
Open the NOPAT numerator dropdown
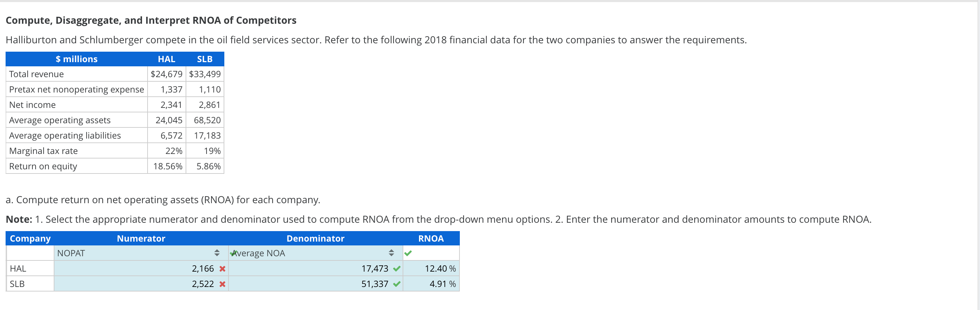click(x=133, y=252)
